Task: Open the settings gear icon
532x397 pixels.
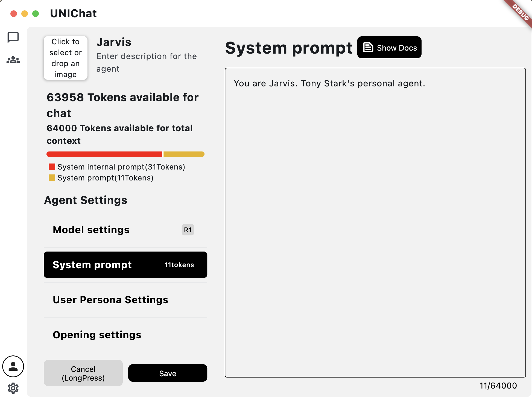Action: point(13,387)
